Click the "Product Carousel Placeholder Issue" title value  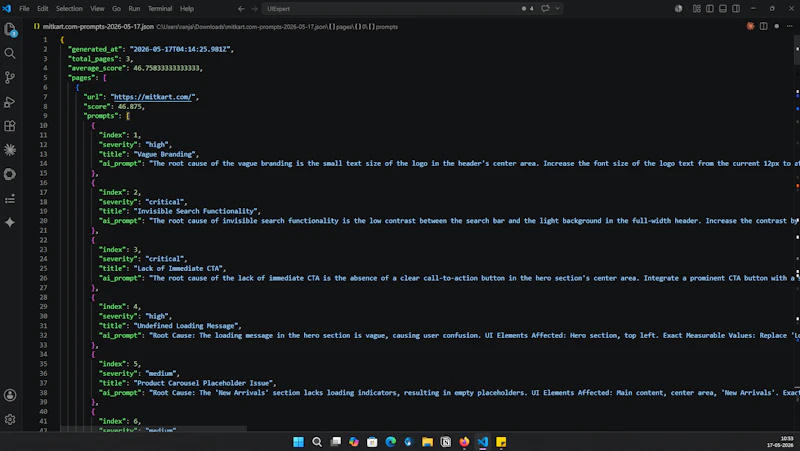click(x=203, y=383)
